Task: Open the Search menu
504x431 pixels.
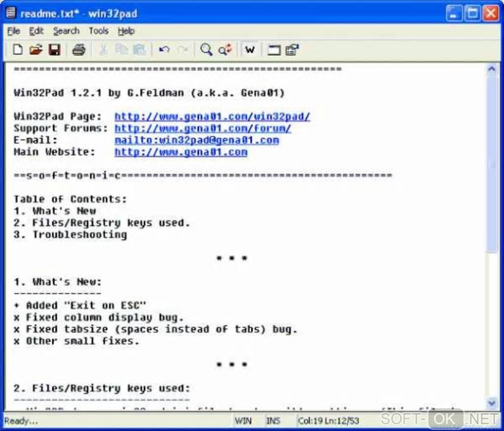Action: point(66,31)
